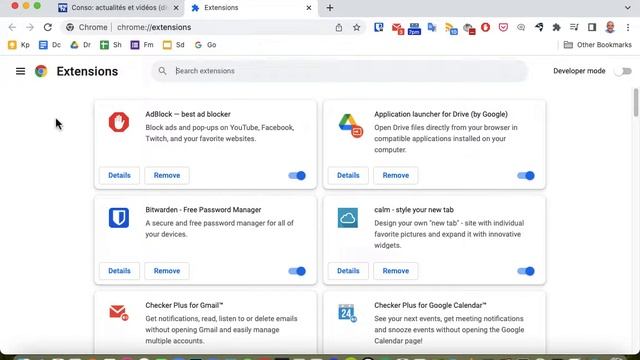This screenshot has height=360, width=640.
Task: Turn off the Bitwarden extension toggle
Action: tap(297, 271)
